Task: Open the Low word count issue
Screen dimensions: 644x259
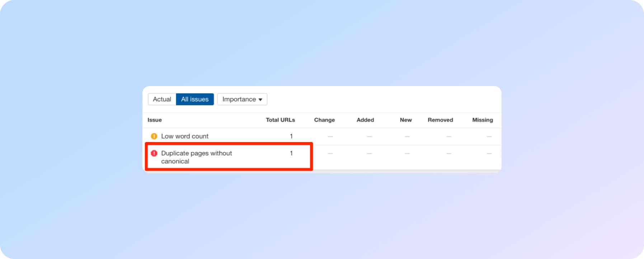Action: pyautogui.click(x=185, y=136)
